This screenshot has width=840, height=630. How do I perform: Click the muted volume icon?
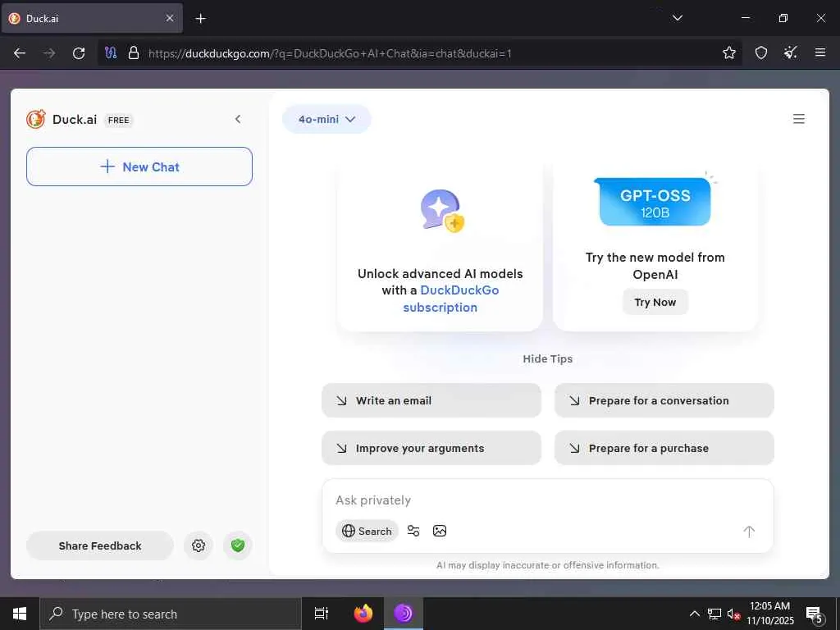point(733,614)
